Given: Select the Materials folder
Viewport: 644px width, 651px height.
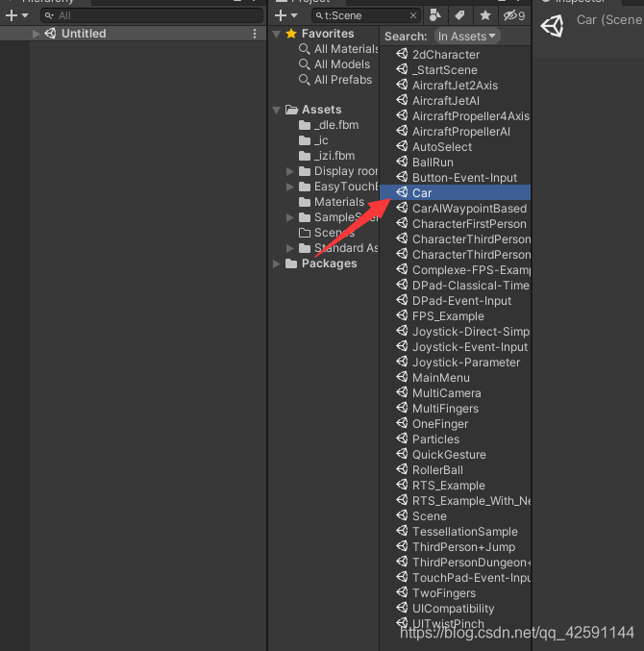Looking at the screenshot, I should pyautogui.click(x=331, y=202).
